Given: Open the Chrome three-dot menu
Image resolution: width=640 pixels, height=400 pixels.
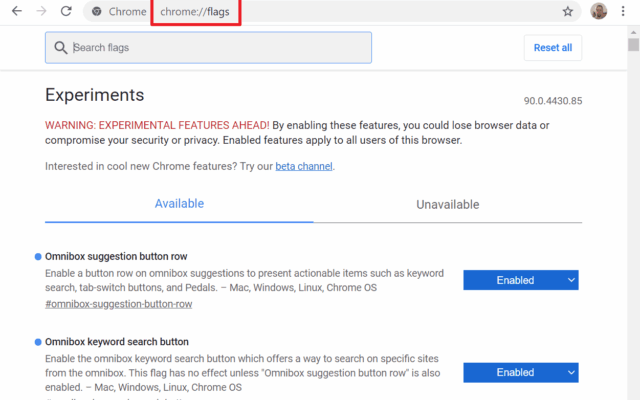Looking at the screenshot, I should point(623,11).
